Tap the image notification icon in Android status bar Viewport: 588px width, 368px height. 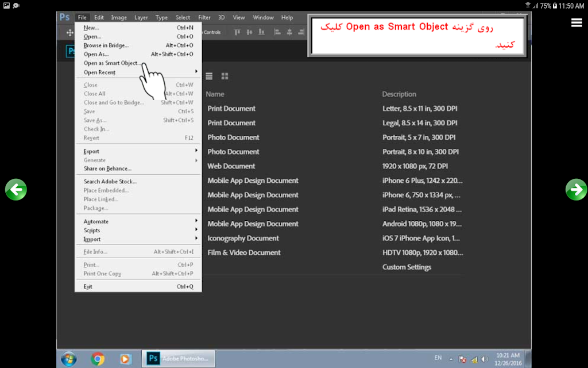pyautogui.click(x=6, y=6)
